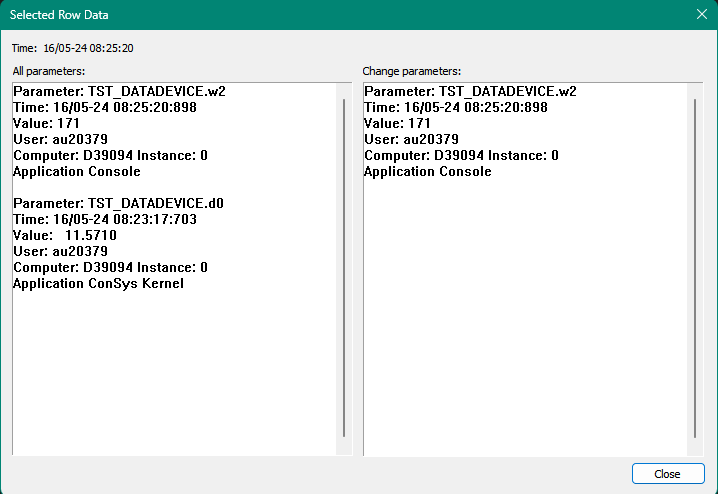This screenshot has height=494, width=718.
Task: Click the All parameters label
Action: 48,71
